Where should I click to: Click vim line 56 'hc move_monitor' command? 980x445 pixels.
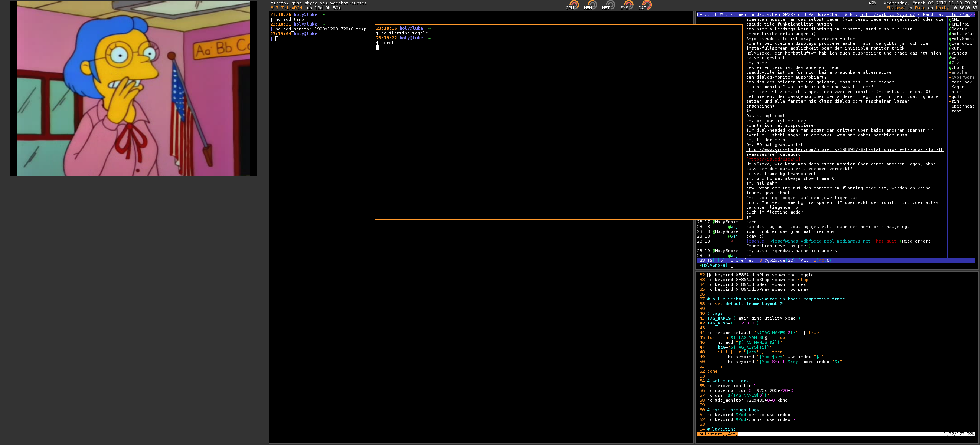750,390
